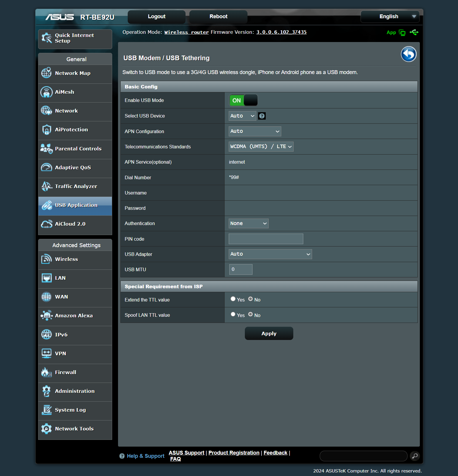
Task: Open Network Map globe icon
Action: pyautogui.click(x=46, y=73)
